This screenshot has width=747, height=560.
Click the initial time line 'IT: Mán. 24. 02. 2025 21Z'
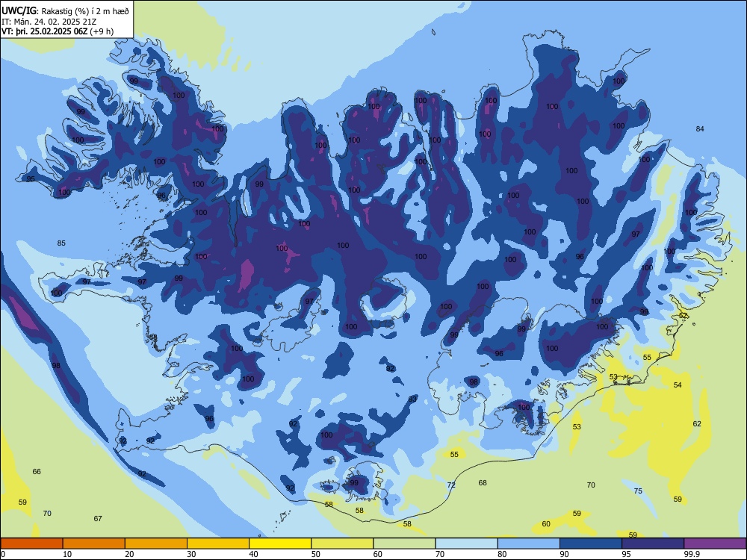(49, 22)
